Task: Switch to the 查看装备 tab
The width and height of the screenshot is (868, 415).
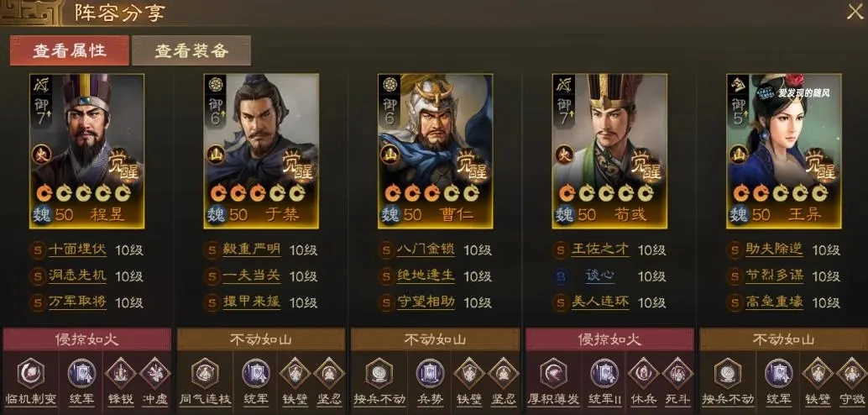Action: [x=191, y=51]
